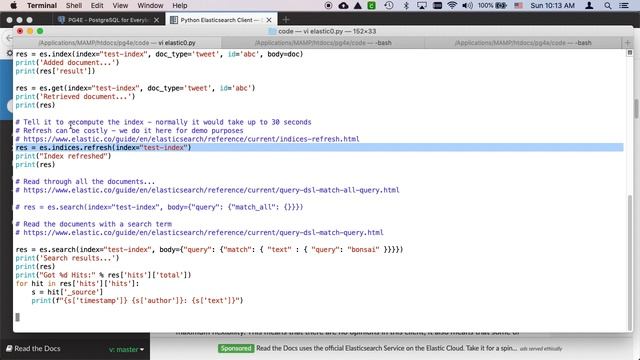Select the vi elastic0.py terminal tab
This screenshot has width=640, height=360.
(x=117, y=42)
